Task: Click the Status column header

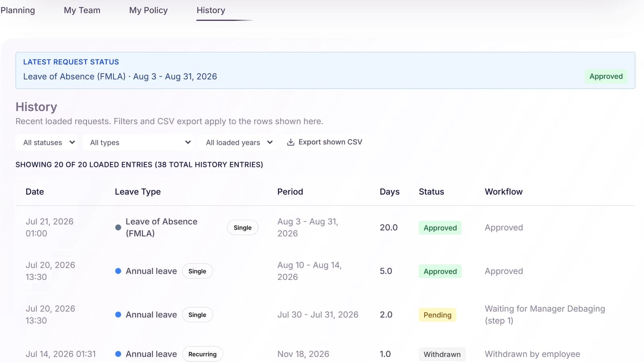Action: tap(431, 192)
